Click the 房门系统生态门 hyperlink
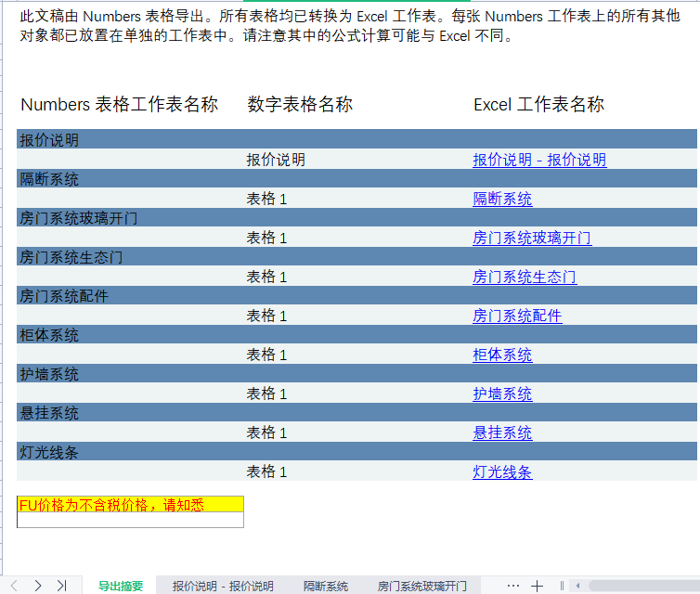Image resolution: width=700 pixels, height=594 pixels. 525,277
